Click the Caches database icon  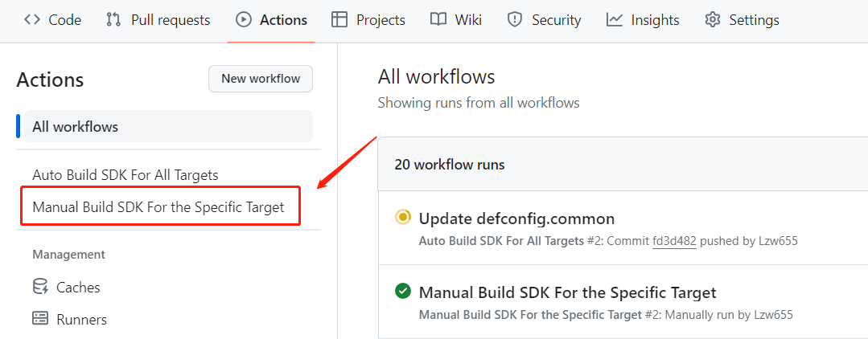point(40,287)
